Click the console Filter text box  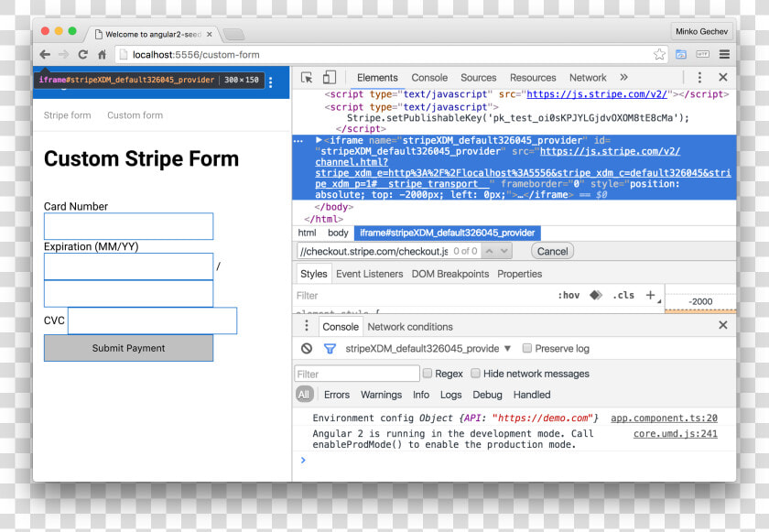pos(356,374)
